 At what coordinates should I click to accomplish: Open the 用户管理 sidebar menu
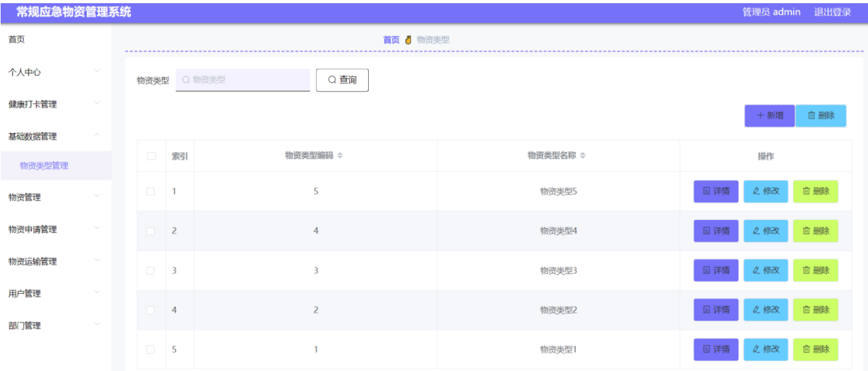coord(56,293)
